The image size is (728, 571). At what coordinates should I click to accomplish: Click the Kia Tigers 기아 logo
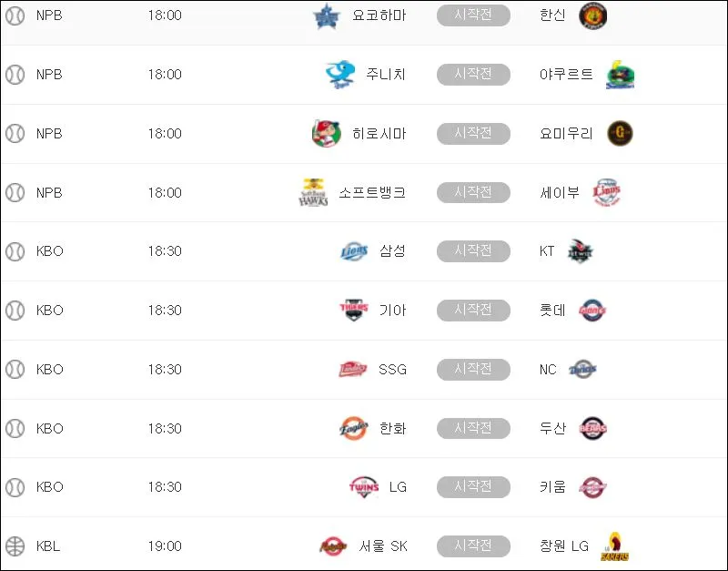[x=354, y=310]
